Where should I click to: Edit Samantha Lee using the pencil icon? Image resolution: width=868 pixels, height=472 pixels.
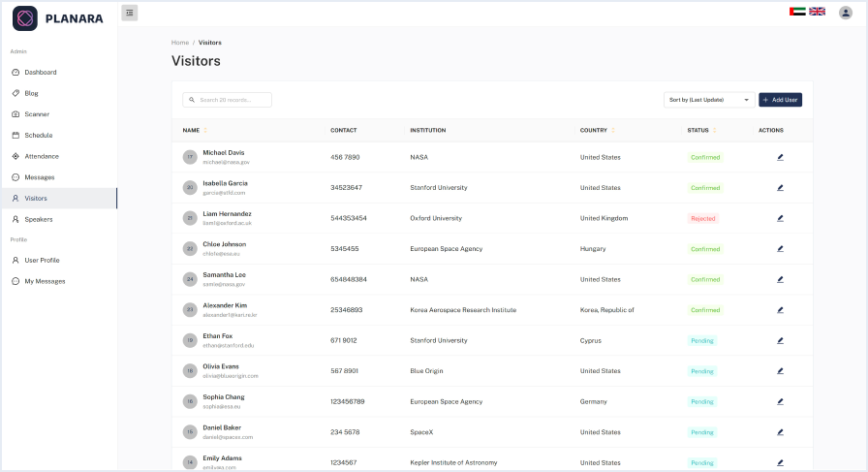pyautogui.click(x=780, y=279)
